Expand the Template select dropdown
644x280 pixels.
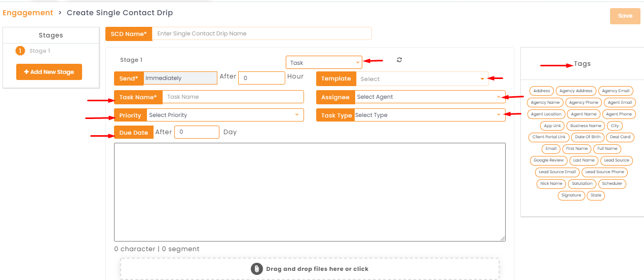[x=422, y=78]
